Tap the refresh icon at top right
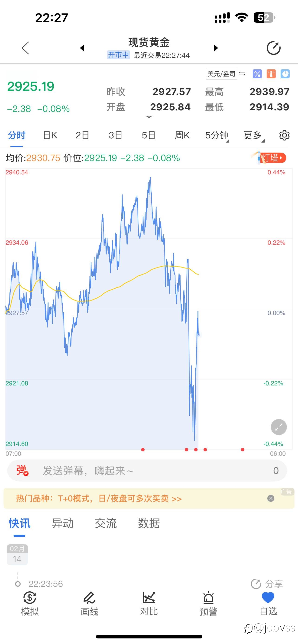Screen dimensions: 298x644 pos(273,48)
